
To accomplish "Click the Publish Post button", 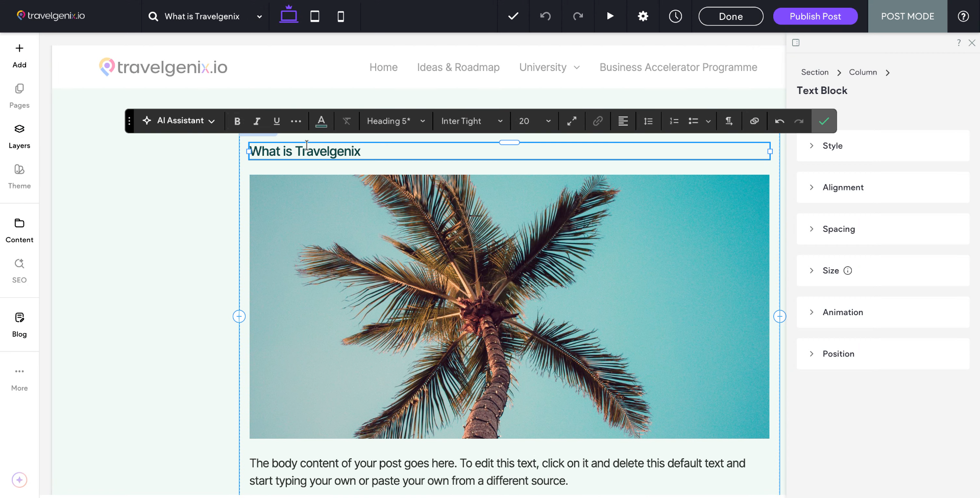I will (815, 16).
